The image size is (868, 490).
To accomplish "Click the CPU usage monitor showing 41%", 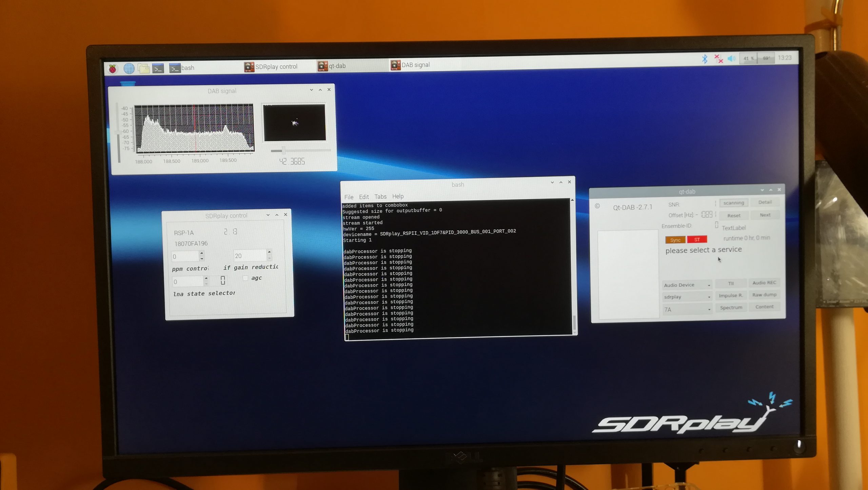I will [x=748, y=58].
